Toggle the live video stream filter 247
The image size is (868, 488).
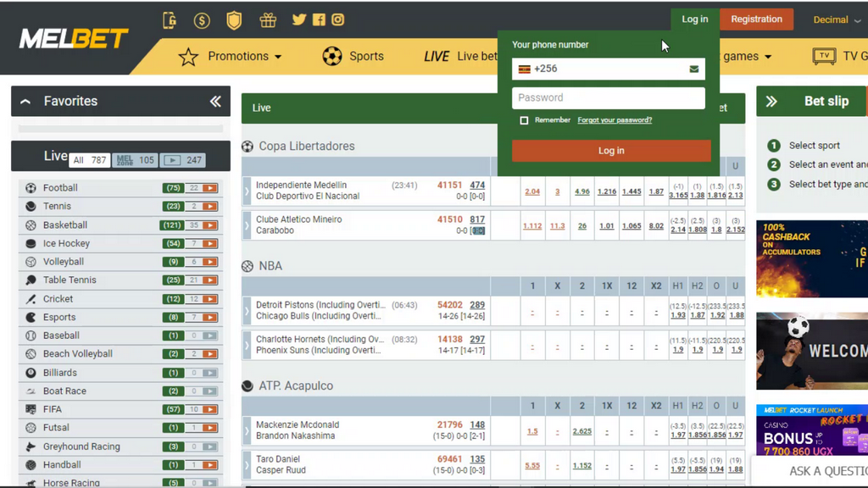183,160
